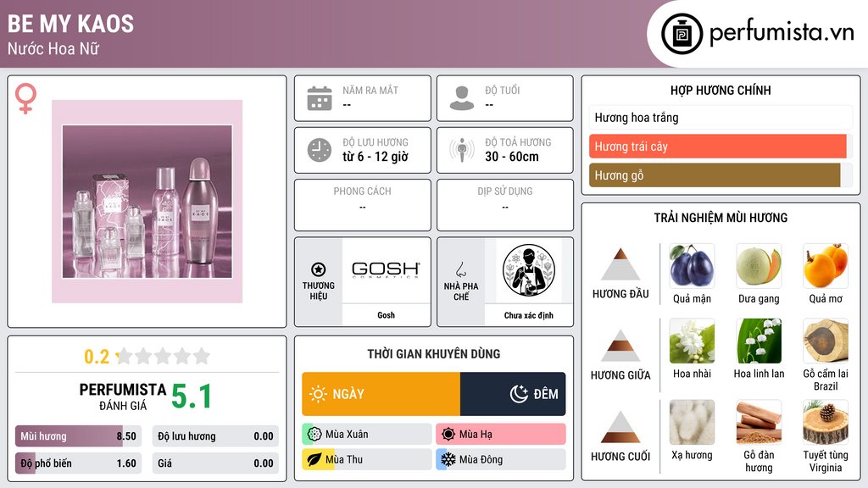
Task: Click the Hương hoa trắng accord bar
Action: pos(721,117)
